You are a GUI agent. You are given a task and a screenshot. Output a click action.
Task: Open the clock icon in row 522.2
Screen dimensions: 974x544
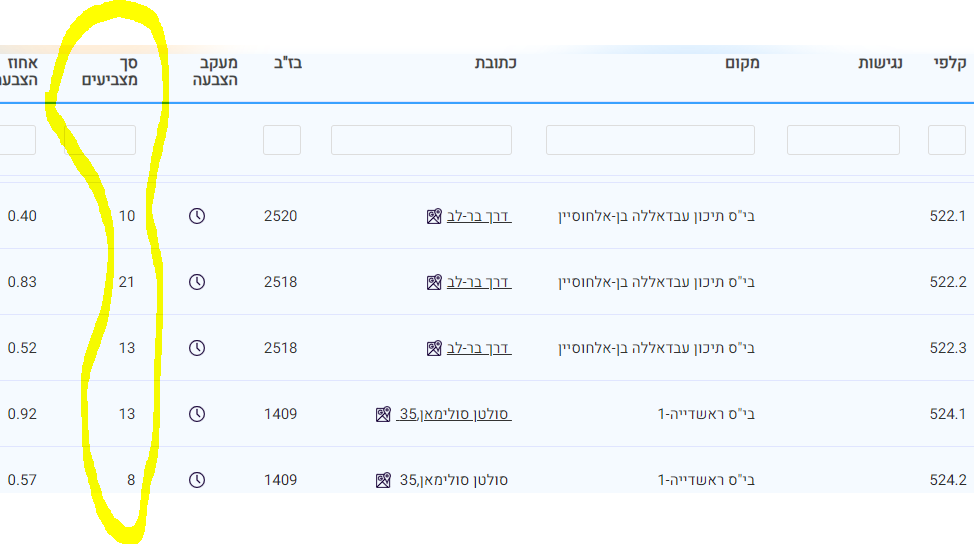[197, 282]
